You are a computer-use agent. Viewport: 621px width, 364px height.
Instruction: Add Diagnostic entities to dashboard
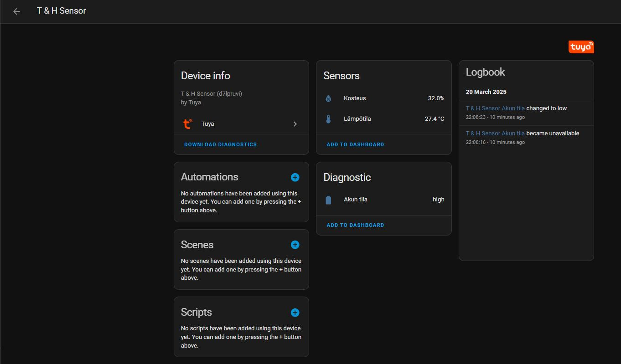(x=355, y=225)
